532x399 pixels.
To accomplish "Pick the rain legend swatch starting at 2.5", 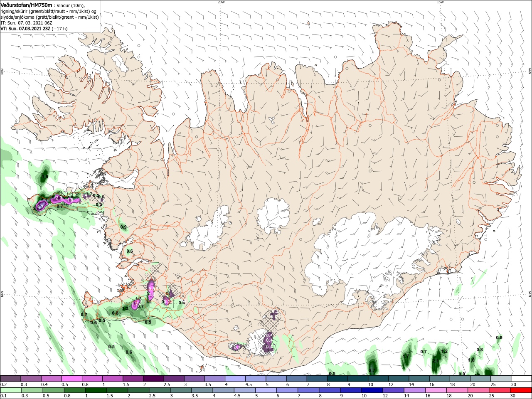I will (160, 390).
